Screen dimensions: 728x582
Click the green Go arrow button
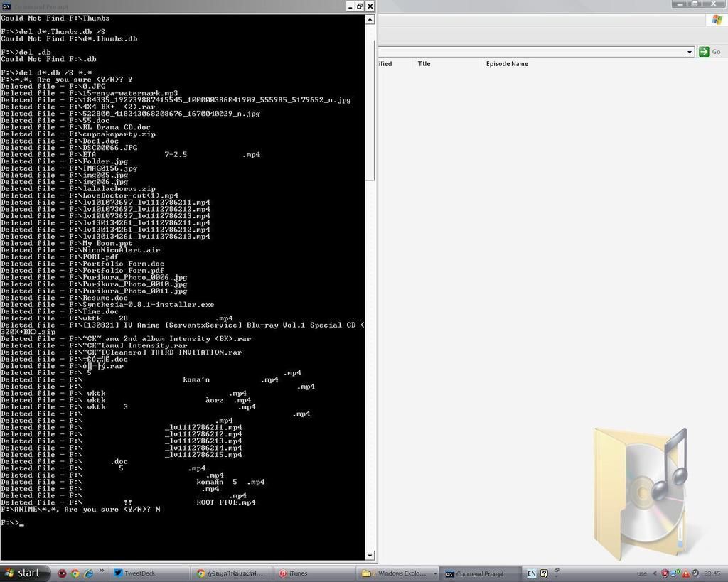(x=704, y=52)
